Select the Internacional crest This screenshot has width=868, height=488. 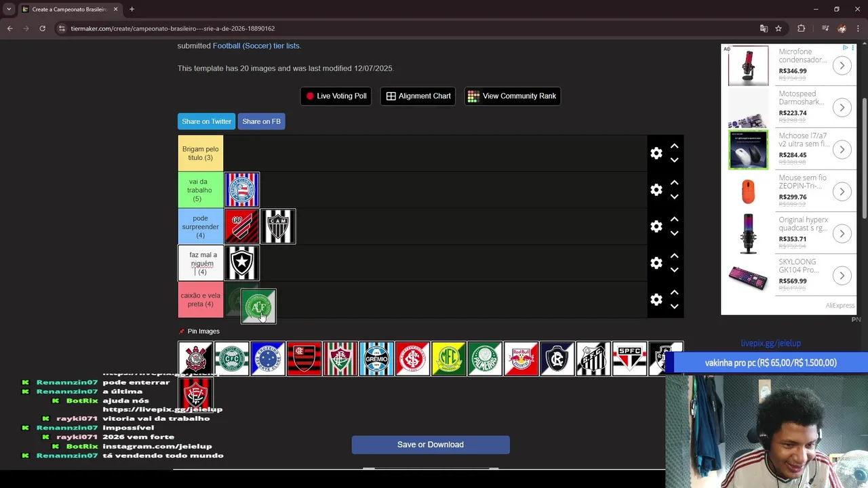(x=412, y=359)
